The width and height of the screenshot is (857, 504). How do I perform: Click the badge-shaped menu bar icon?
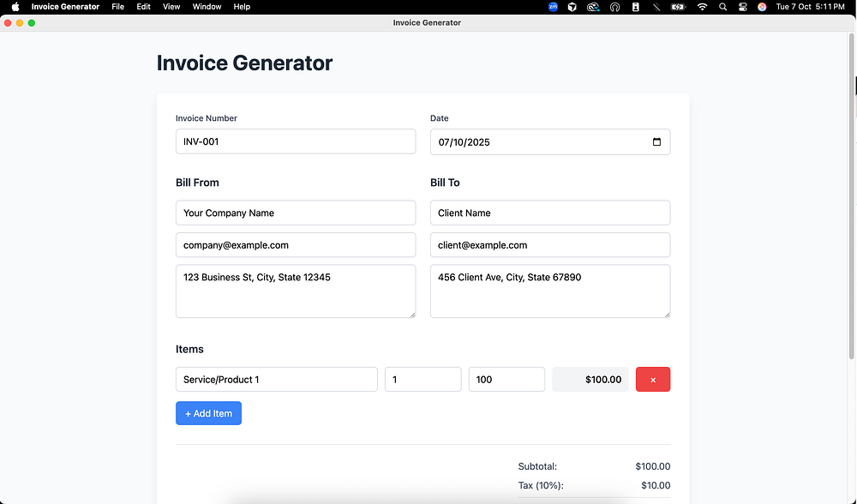[x=635, y=7]
